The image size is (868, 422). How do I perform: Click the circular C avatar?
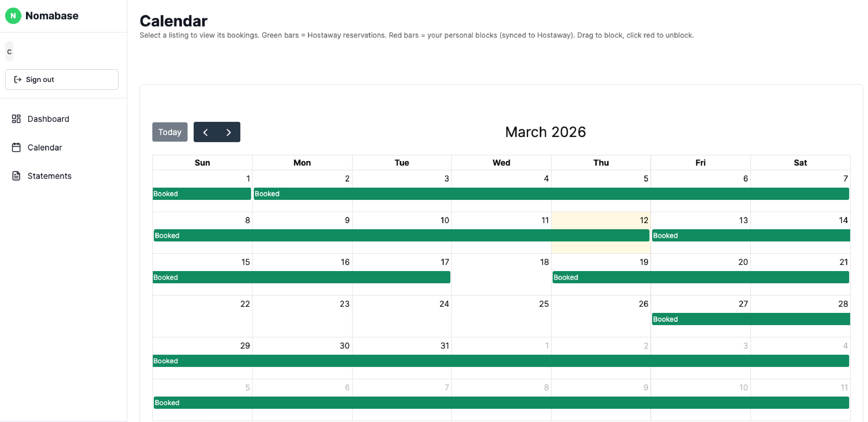click(9, 51)
